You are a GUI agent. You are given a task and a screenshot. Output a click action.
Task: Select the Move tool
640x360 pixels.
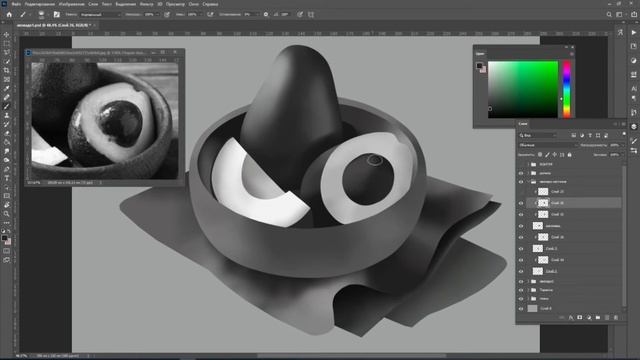7,35
